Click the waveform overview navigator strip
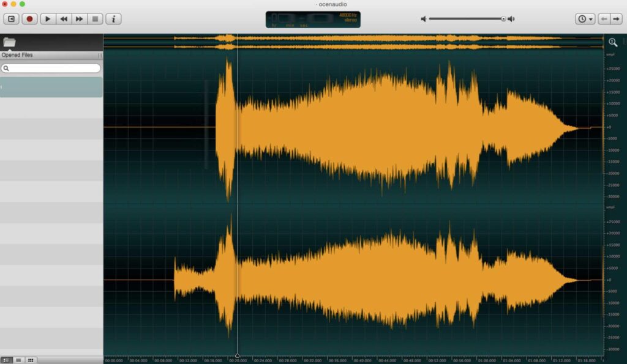Viewport: 627px width, 364px height. [353, 42]
